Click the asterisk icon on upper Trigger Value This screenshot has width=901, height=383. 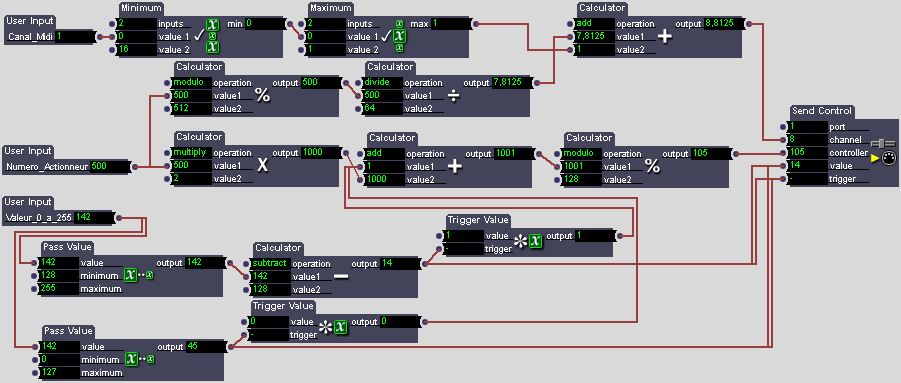tap(521, 242)
